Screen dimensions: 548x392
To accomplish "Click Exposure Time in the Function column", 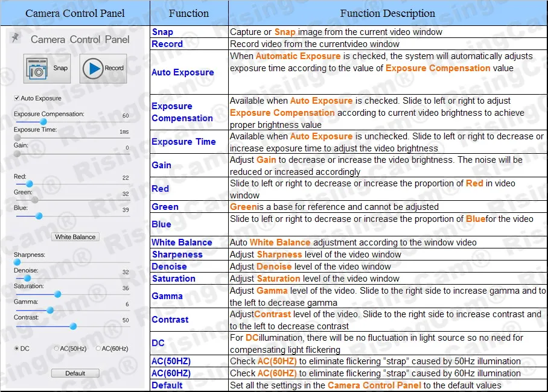I will click(x=184, y=142).
